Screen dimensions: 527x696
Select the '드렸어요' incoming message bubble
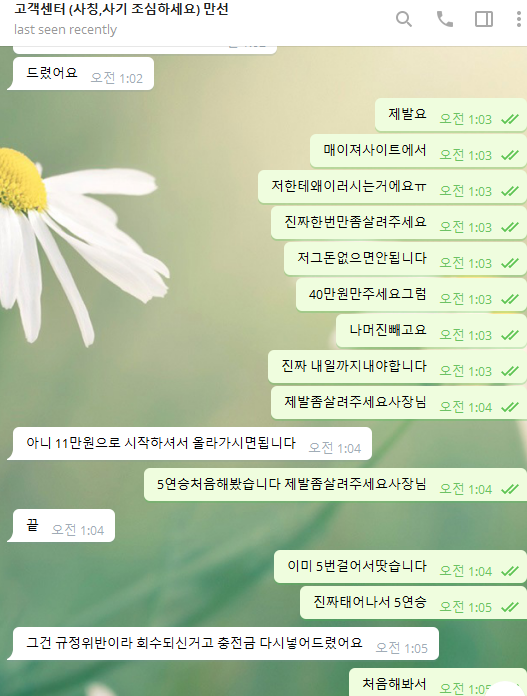point(83,74)
